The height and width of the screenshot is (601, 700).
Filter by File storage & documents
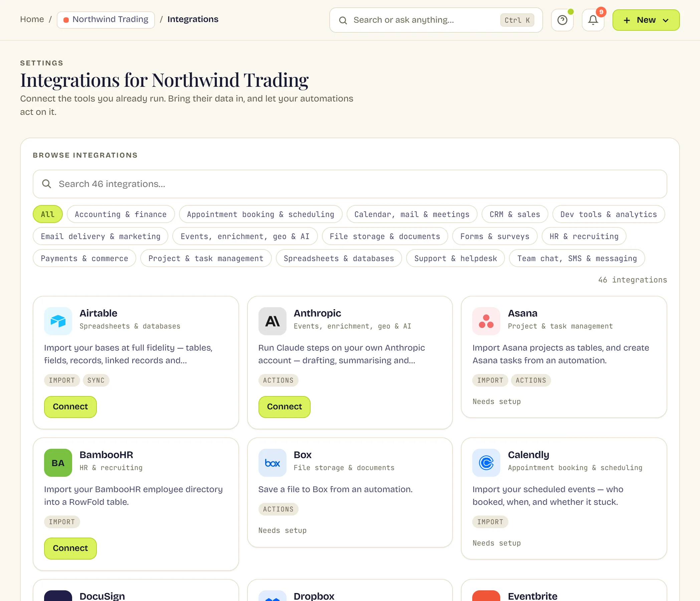coord(385,236)
